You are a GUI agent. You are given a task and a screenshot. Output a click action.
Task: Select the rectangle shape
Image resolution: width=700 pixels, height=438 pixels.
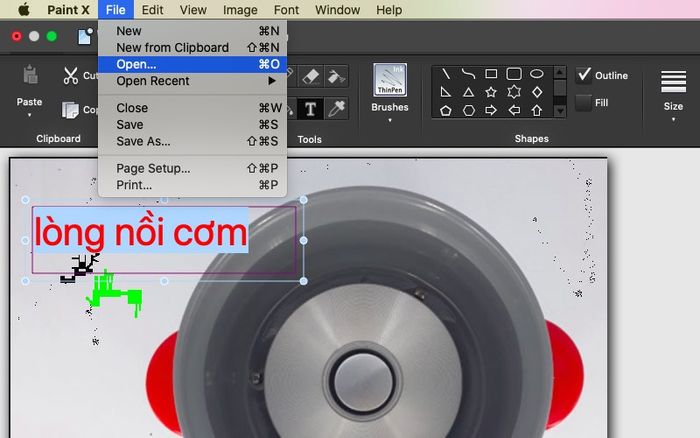pyautogui.click(x=491, y=74)
